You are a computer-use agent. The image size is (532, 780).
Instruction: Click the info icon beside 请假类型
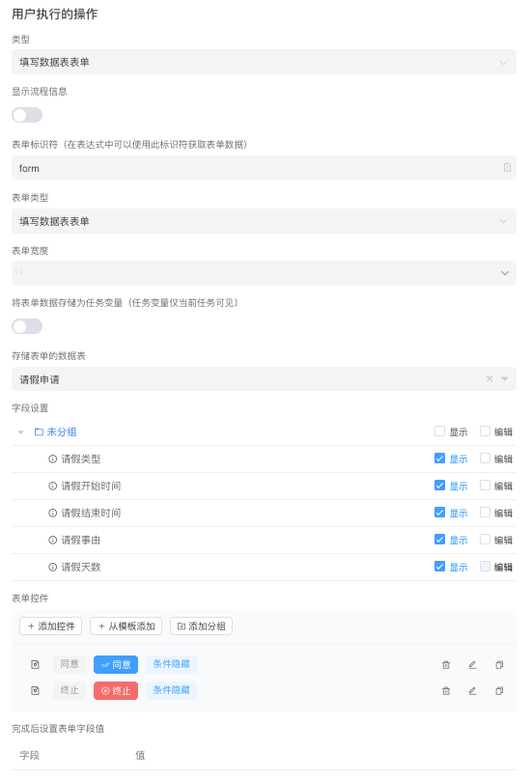52,459
